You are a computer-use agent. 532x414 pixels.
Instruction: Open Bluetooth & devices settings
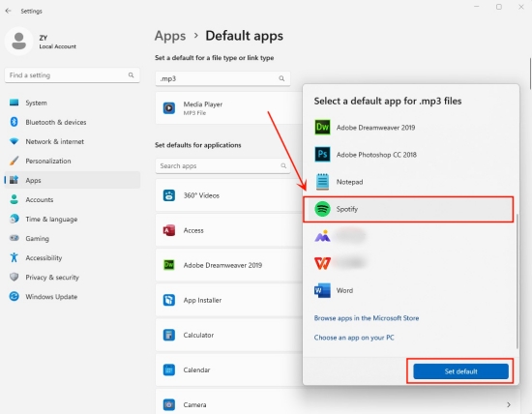click(73, 122)
